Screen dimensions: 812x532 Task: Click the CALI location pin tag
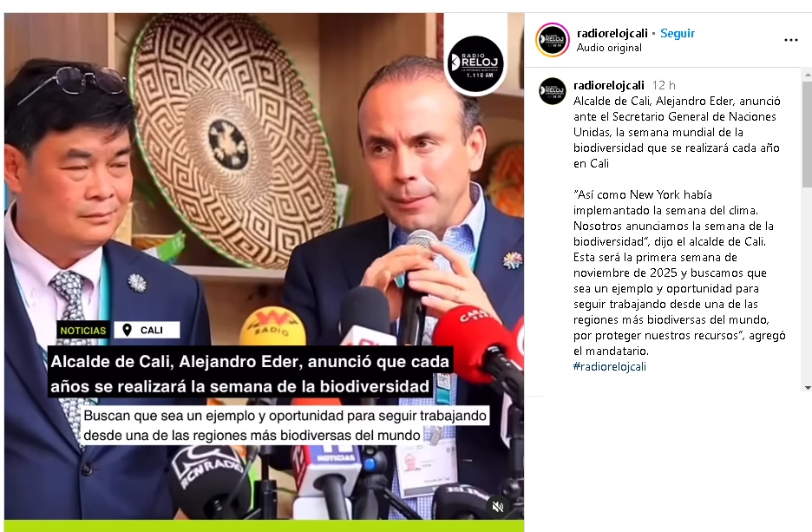pyautogui.click(x=147, y=330)
